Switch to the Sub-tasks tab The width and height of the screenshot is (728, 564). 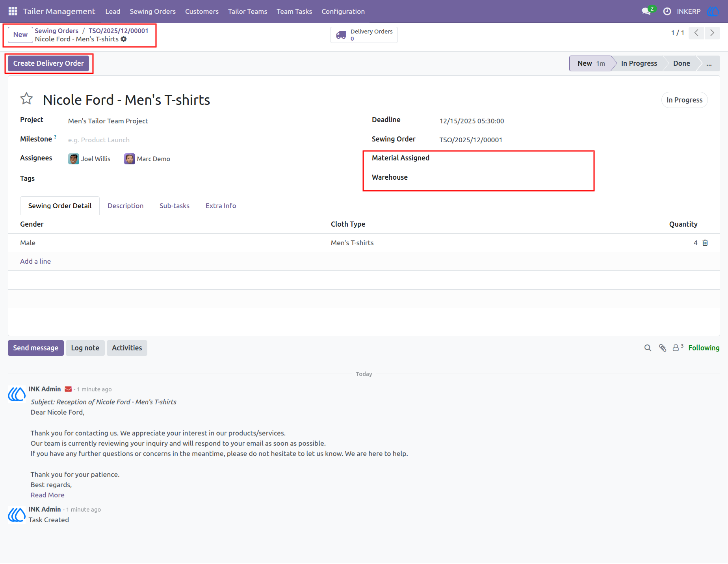click(175, 206)
